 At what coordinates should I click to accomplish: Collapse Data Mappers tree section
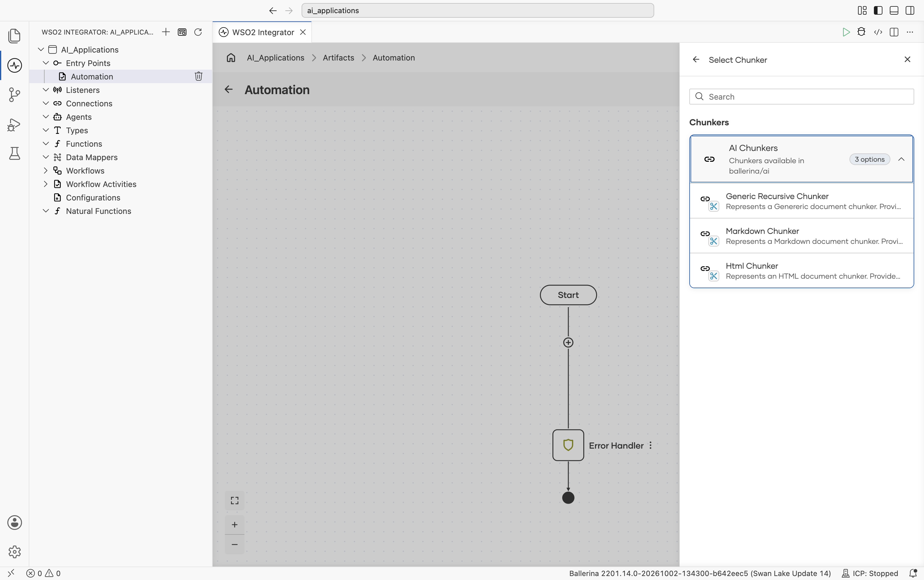coord(46,157)
